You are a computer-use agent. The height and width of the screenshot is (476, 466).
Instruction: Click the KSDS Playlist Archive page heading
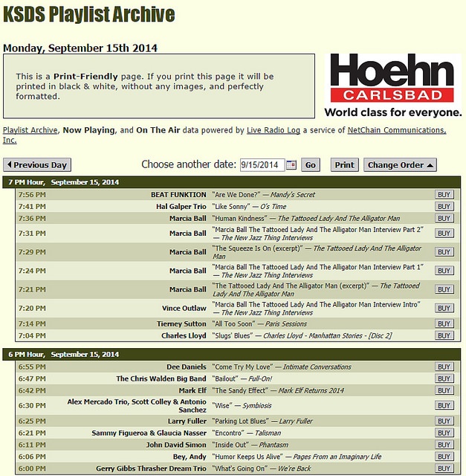coord(89,14)
